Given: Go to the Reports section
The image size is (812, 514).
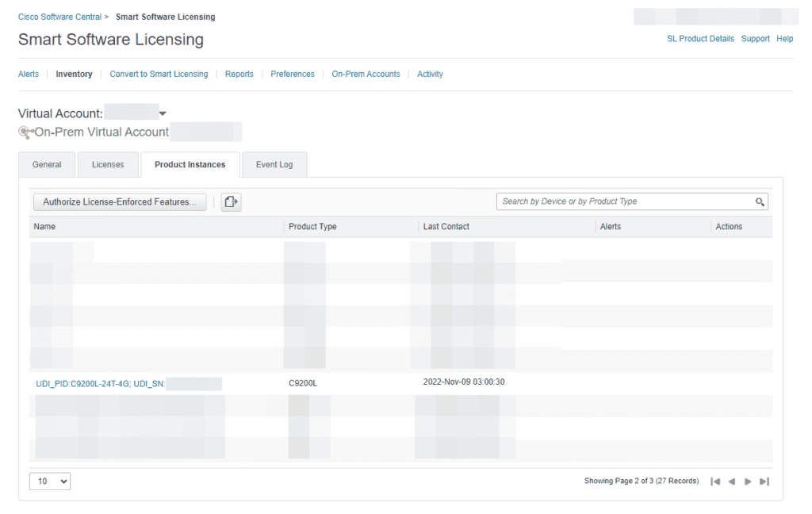Looking at the screenshot, I should [x=239, y=75].
